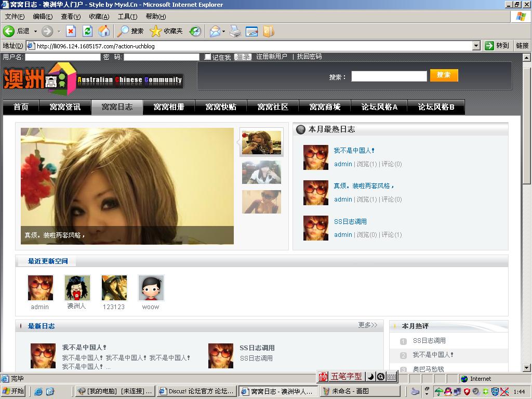Screen dimensions: 532x399
Task: Follow the 找回密码 link
Action: click(x=309, y=57)
